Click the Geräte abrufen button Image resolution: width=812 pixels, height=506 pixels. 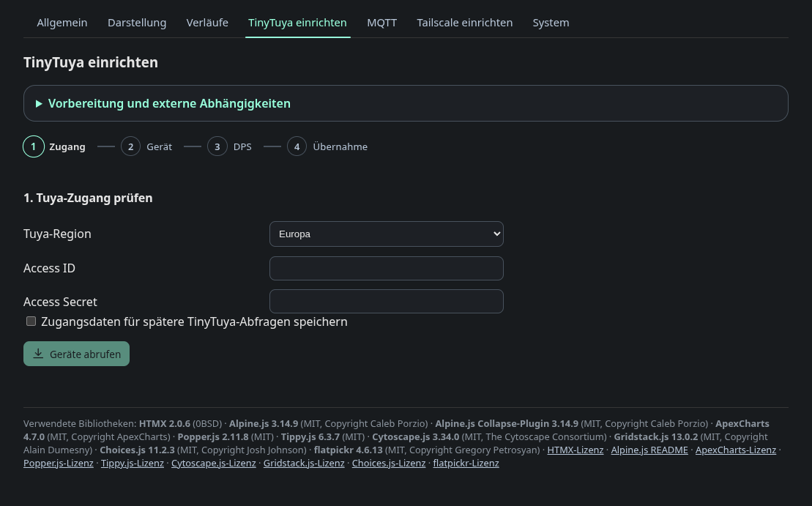pyautogui.click(x=77, y=354)
